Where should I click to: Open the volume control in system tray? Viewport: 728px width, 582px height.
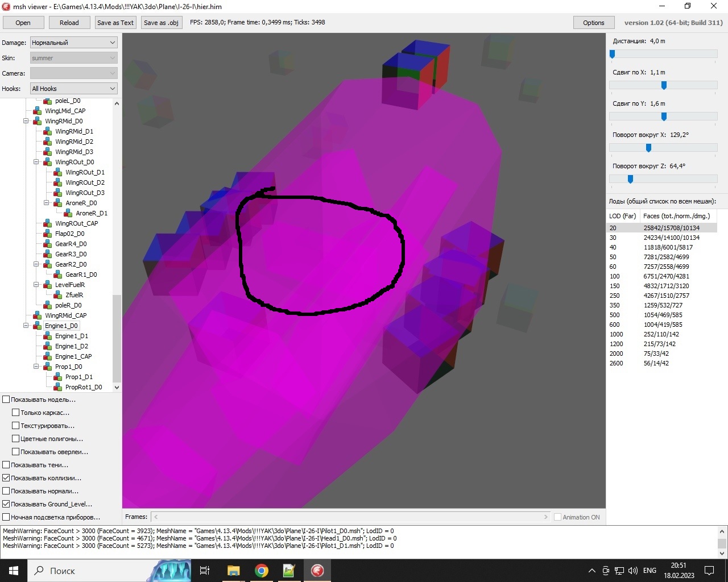click(633, 571)
